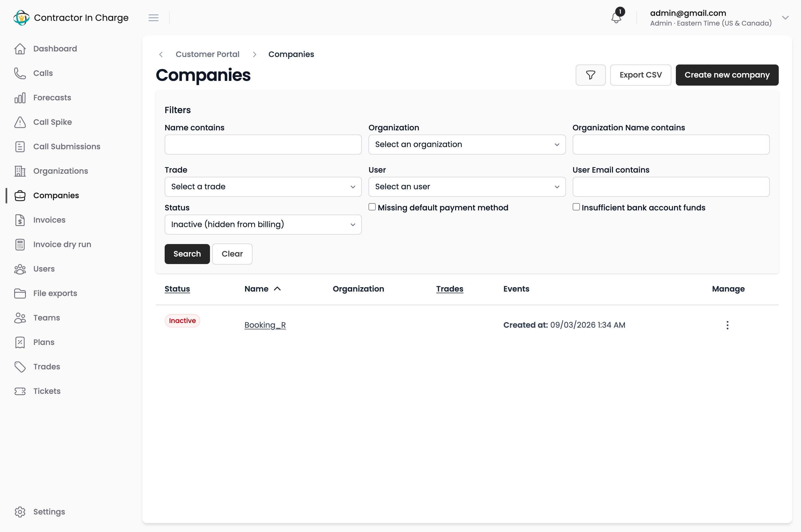Open the notifications bell
Image resolution: width=801 pixels, height=532 pixels.
click(x=616, y=18)
